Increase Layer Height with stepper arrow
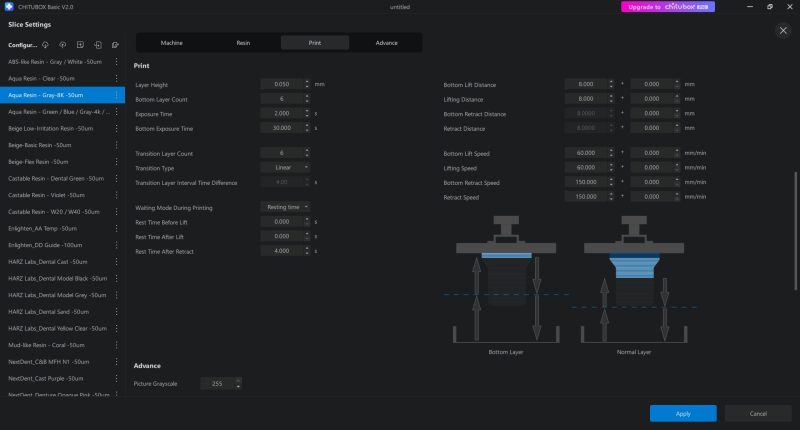 (x=307, y=82)
